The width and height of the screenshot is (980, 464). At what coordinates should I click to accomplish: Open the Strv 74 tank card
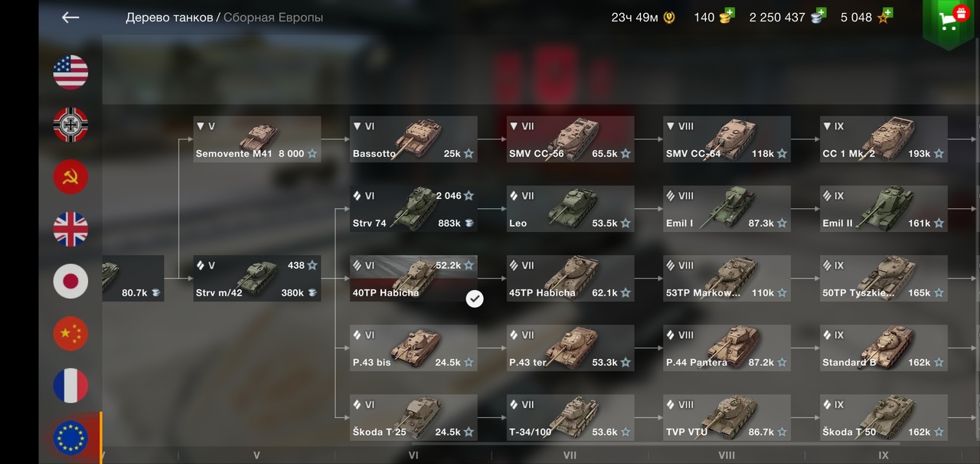[413, 209]
